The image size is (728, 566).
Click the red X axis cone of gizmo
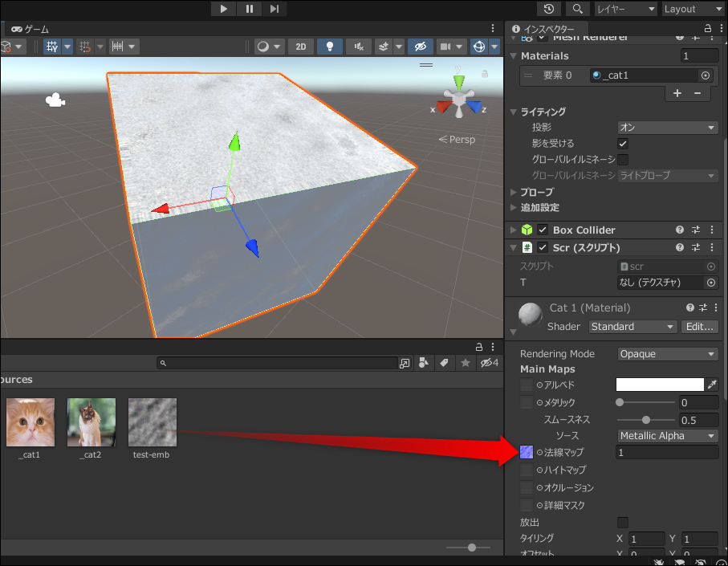tap(444, 108)
